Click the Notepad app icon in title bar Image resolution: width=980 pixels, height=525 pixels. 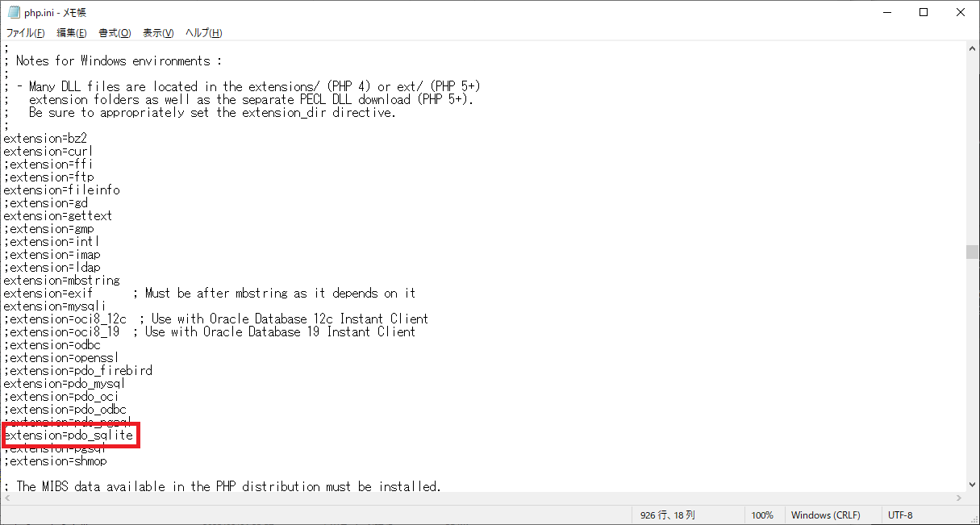click(x=14, y=12)
